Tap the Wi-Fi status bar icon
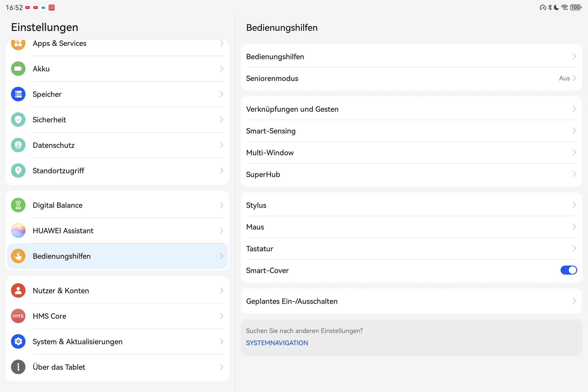The width and height of the screenshot is (588, 392). [565, 8]
